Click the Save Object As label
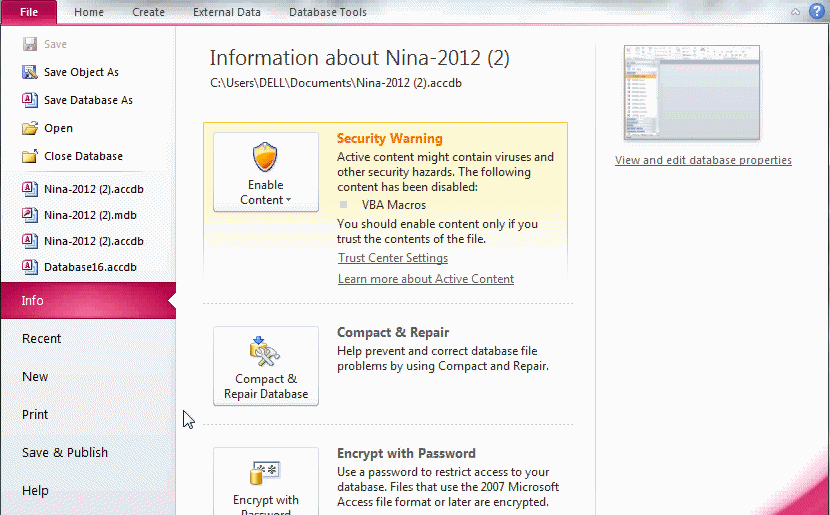The height and width of the screenshot is (515, 830). click(x=82, y=72)
